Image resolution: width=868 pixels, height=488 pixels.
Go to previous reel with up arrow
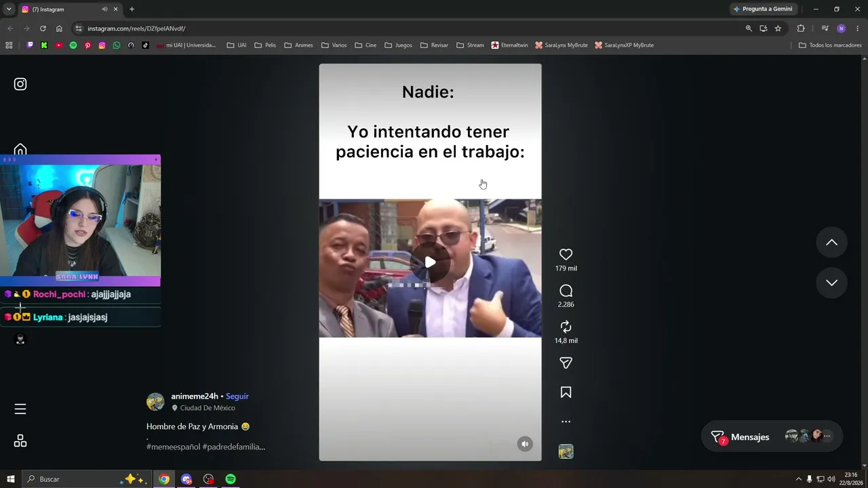pos(831,243)
